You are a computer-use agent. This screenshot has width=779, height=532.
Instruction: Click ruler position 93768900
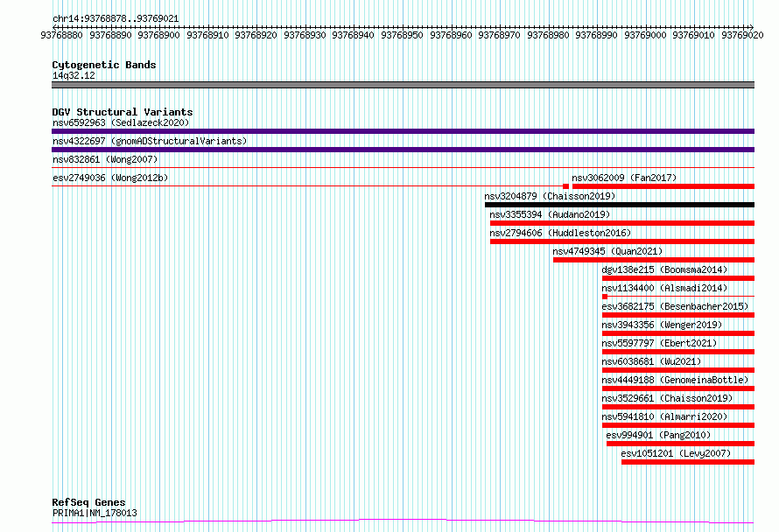click(158, 35)
